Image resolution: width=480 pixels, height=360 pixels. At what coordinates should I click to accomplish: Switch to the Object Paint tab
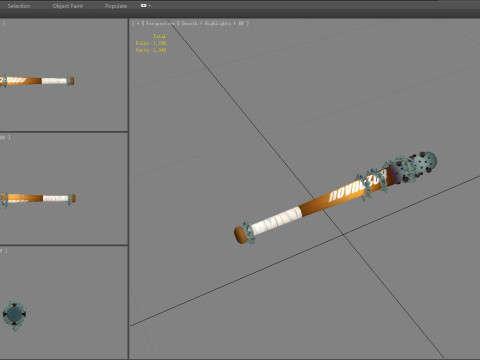tap(68, 6)
